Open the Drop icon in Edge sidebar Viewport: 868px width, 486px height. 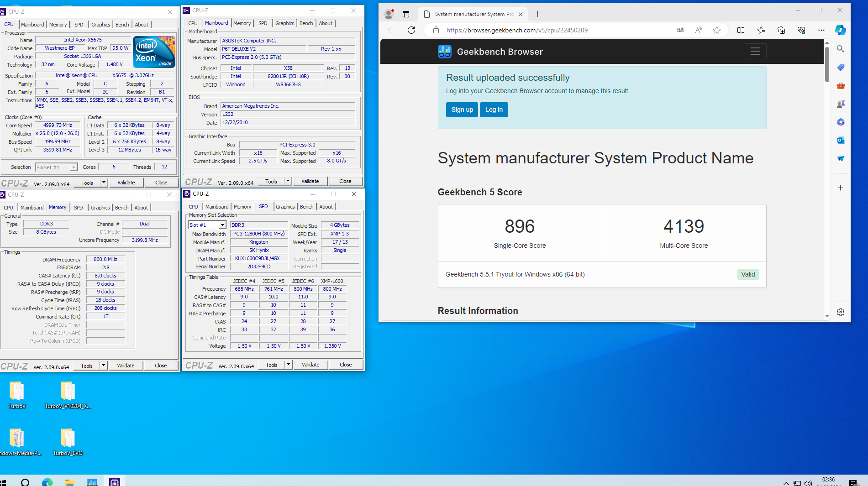[841, 158]
